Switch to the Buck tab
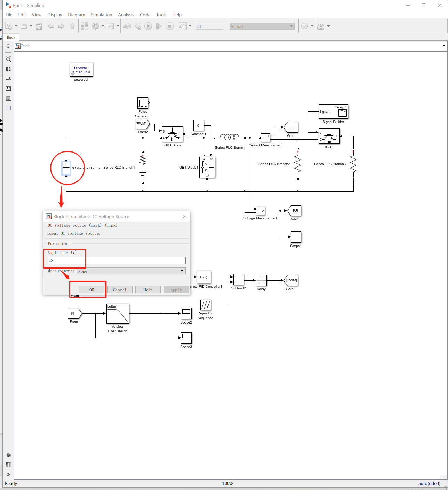Screen dimensions: 448x490 [x=11, y=37]
